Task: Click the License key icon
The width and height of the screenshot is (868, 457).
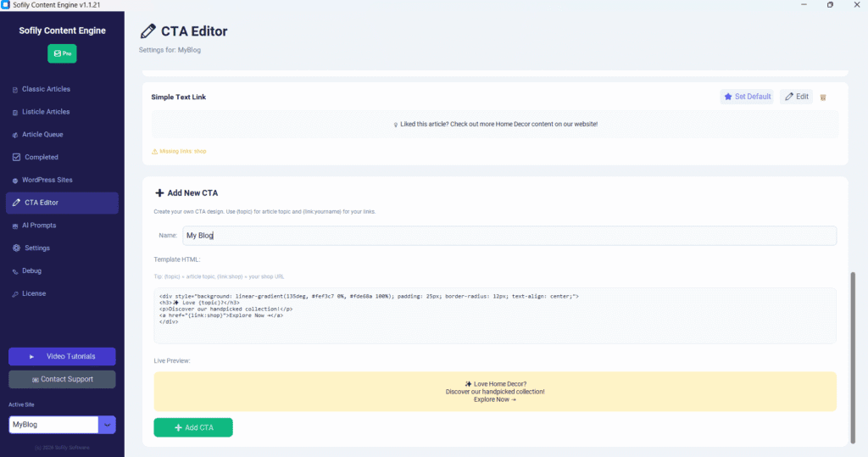Action: point(15,294)
